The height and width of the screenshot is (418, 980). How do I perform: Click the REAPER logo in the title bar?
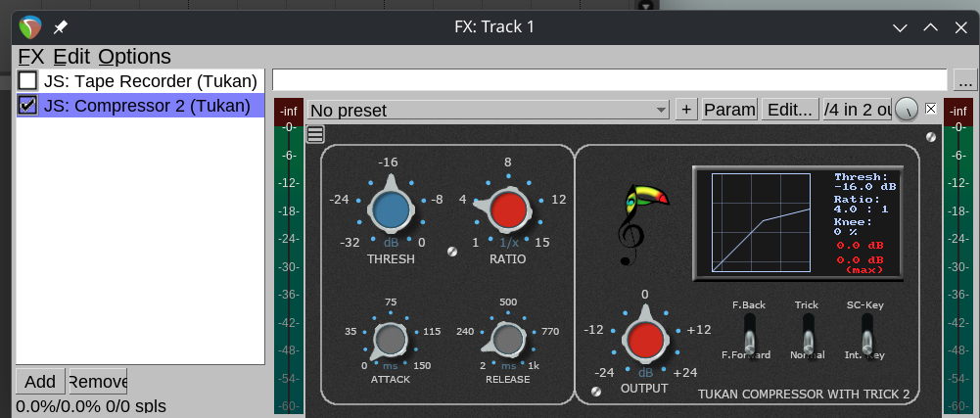tap(30, 26)
